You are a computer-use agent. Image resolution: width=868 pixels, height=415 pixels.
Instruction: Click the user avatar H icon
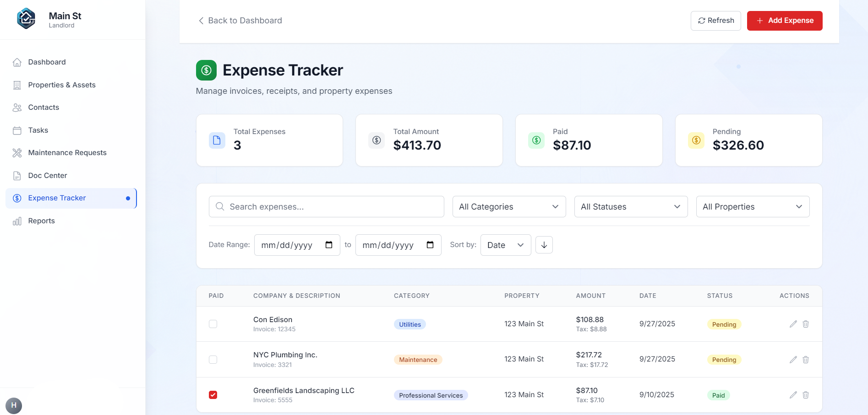click(x=14, y=405)
